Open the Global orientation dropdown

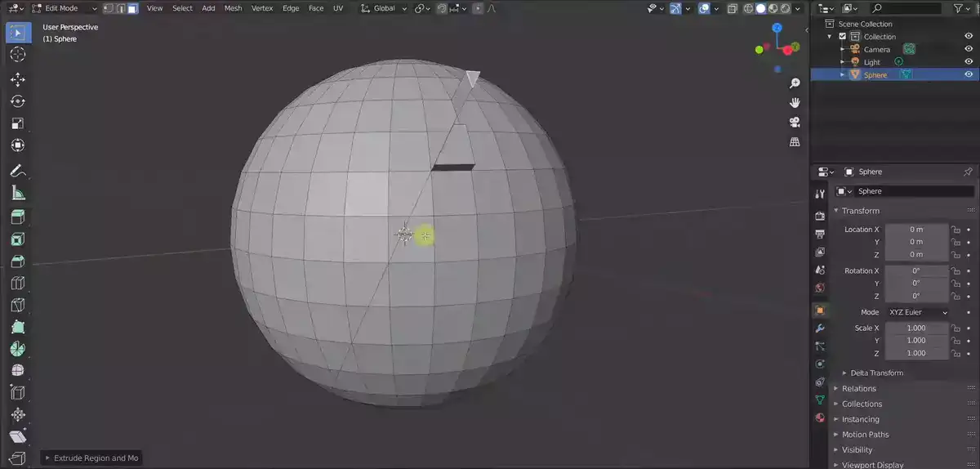(382, 8)
